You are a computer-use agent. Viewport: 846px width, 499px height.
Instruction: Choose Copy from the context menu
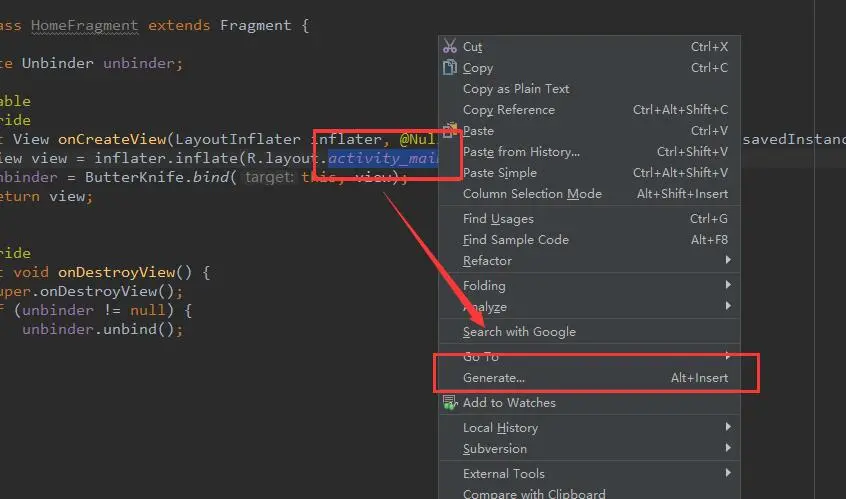pyautogui.click(x=590, y=67)
